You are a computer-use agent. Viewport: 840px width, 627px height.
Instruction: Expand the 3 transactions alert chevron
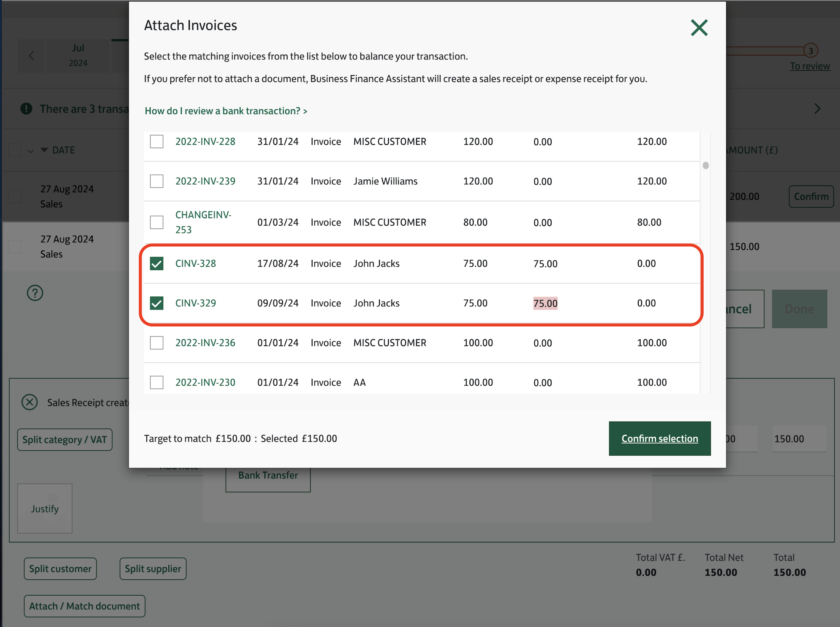[817, 109]
